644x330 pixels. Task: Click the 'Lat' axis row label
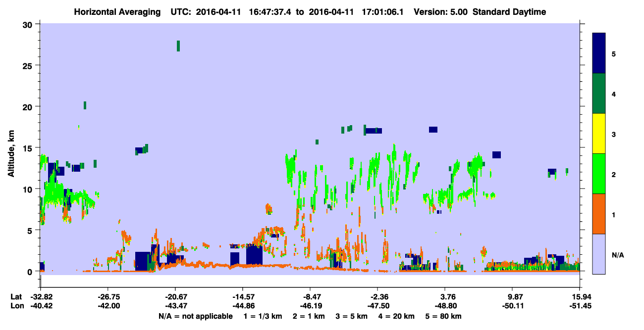pyautogui.click(x=16, y=297)
